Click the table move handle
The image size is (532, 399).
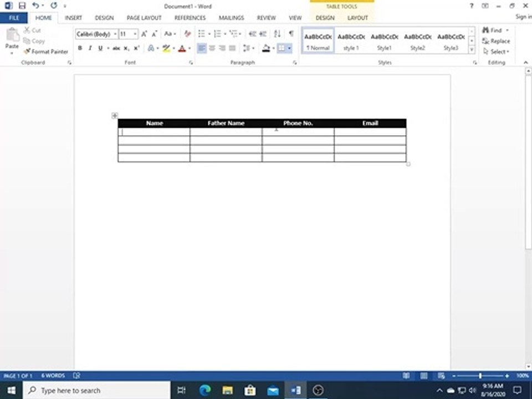point(115,116)
